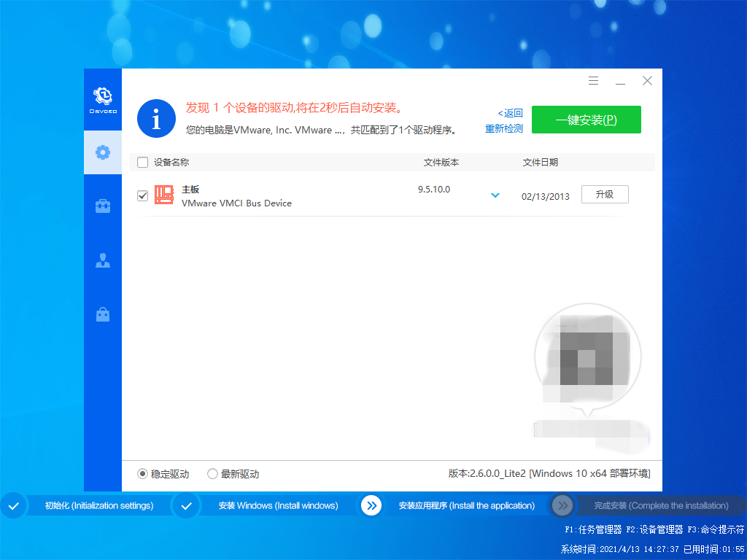This screenshot has width=747, height=560.
Task: Open the hamburger menu at the window top
Action: pyautogui.click(x=593, y=81)
